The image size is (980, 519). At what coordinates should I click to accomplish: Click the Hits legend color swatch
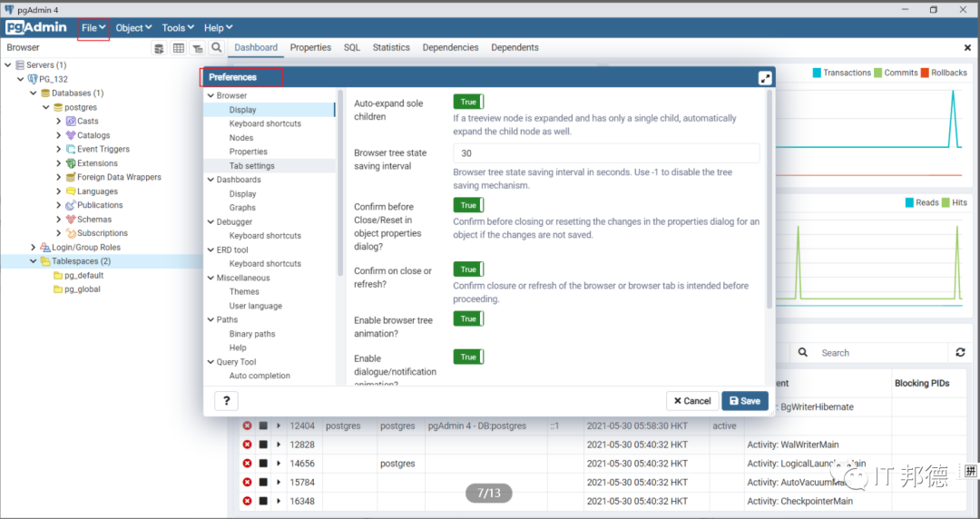pyautogui.click(x=946, y=202)
